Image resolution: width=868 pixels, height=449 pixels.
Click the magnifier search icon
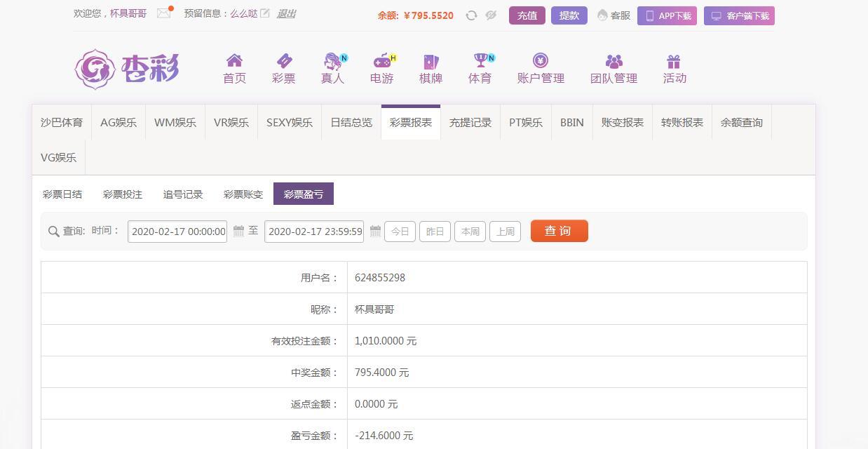click(x=54, y=232)
